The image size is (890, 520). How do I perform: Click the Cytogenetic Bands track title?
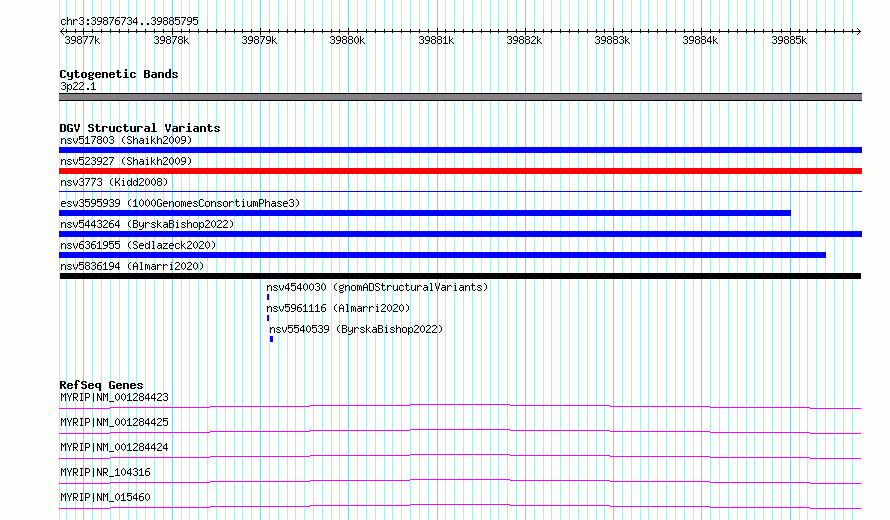tap(119, 74)
